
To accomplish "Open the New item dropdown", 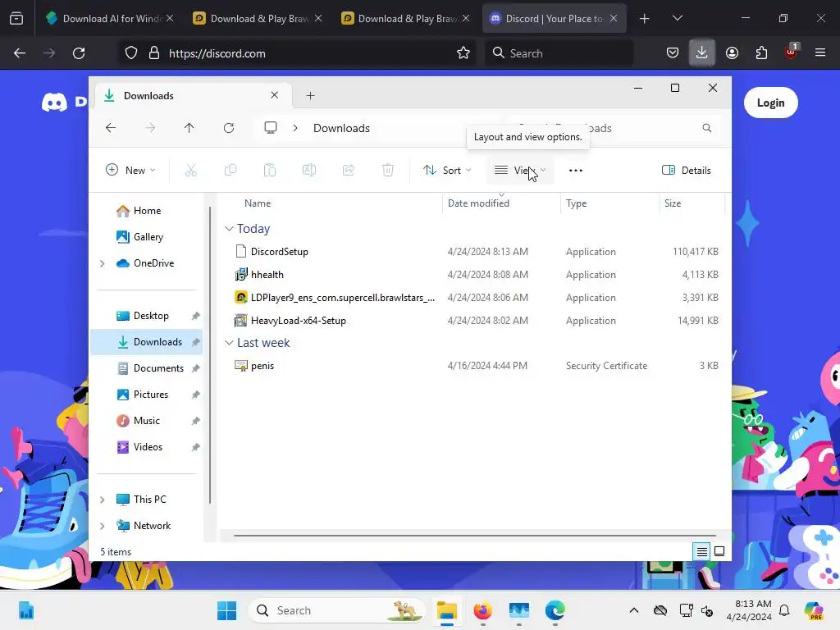I will 130,171.
